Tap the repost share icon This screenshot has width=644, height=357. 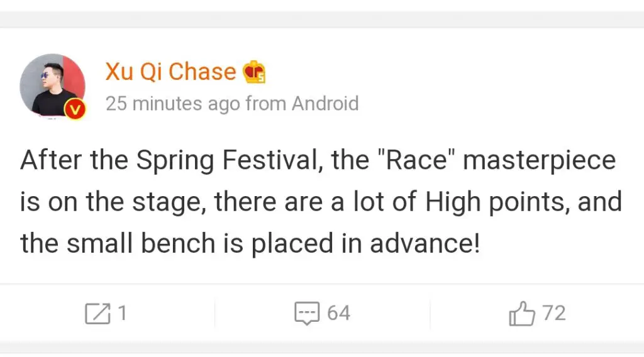click(x=97, y=314)
